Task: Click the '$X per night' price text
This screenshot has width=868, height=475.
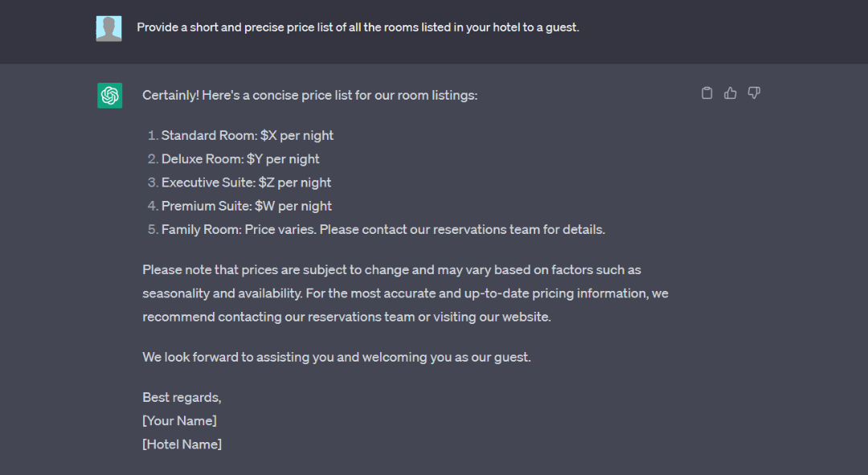Action: (297, 136)
